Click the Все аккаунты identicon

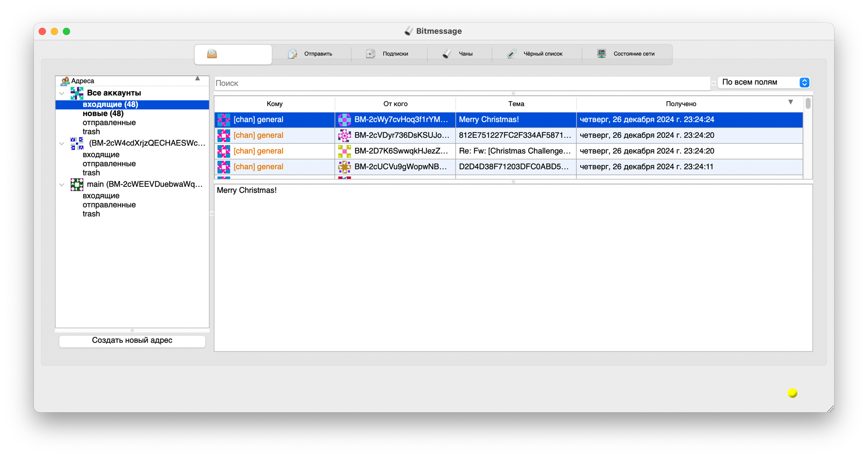click(77, 93)
